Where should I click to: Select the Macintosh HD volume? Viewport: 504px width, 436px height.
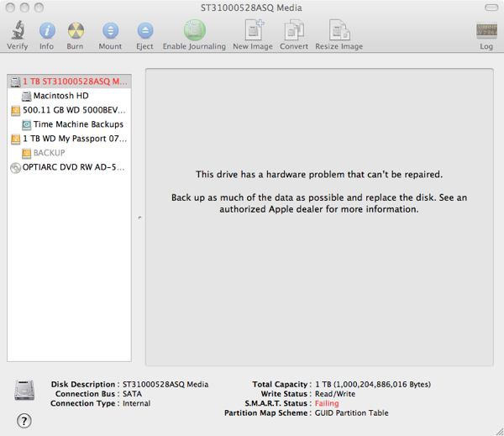[x=69, y=96]
